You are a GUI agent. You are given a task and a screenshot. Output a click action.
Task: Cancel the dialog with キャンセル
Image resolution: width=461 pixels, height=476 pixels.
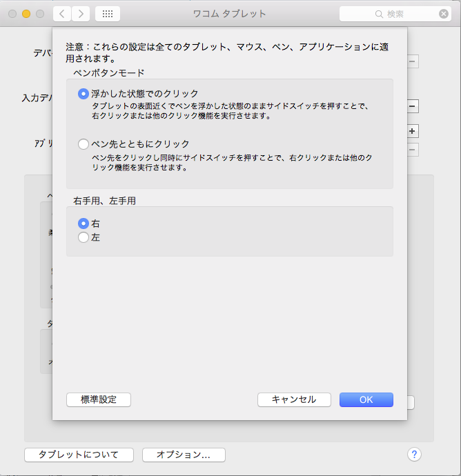pyautogui.click(x=294, y=399)
